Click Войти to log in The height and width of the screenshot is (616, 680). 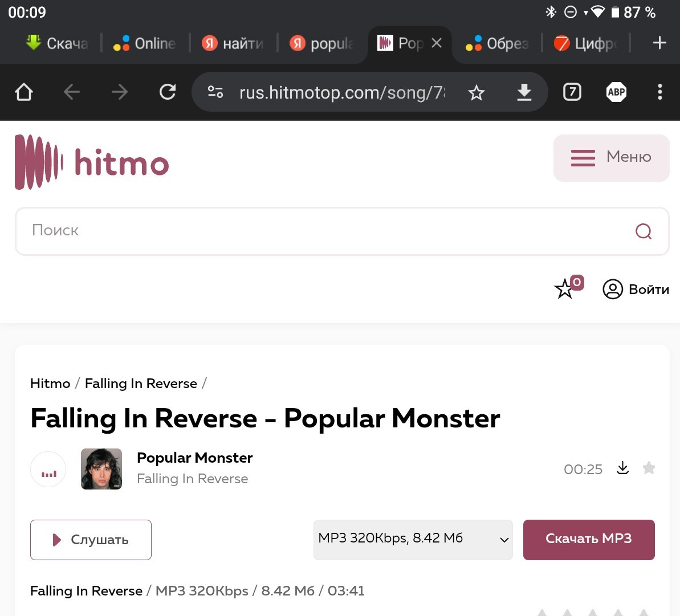(636, 289)
